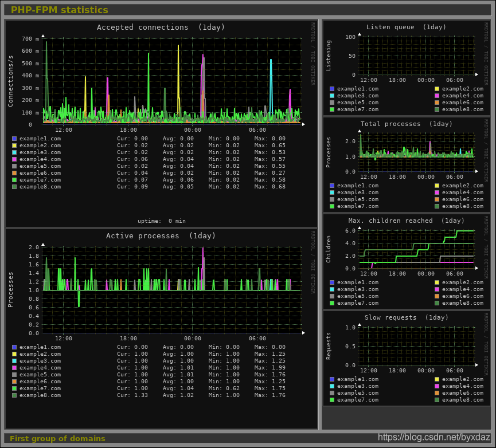Open the Active processes graph image
Viewport: 496px width, 448px height.
click(x=161, y=329)
